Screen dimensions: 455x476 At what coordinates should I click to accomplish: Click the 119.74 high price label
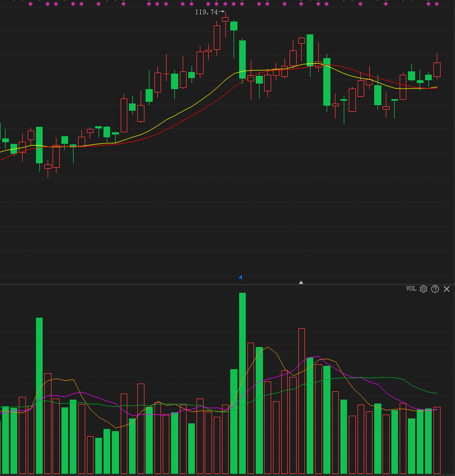(206, 12)
